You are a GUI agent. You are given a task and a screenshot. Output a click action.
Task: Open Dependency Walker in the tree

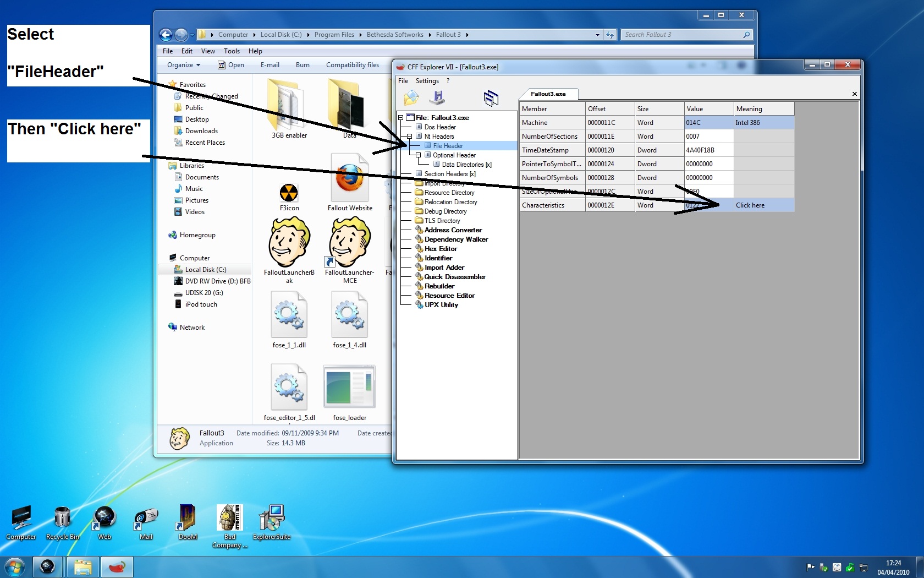456,239
